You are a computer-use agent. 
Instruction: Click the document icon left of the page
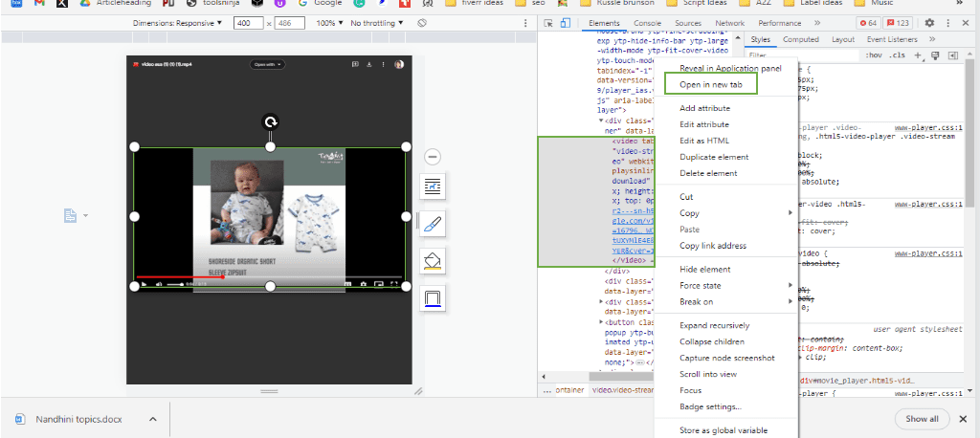point(71,215)
